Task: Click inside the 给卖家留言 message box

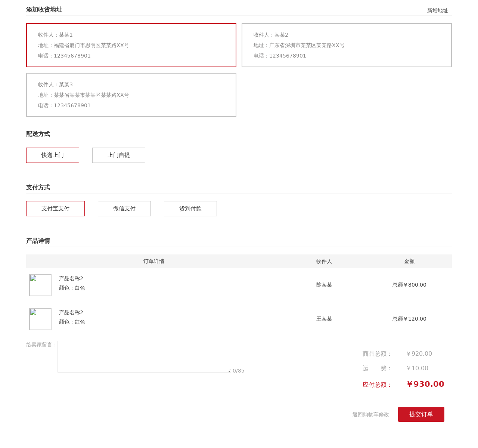Action: pos(144,356)
